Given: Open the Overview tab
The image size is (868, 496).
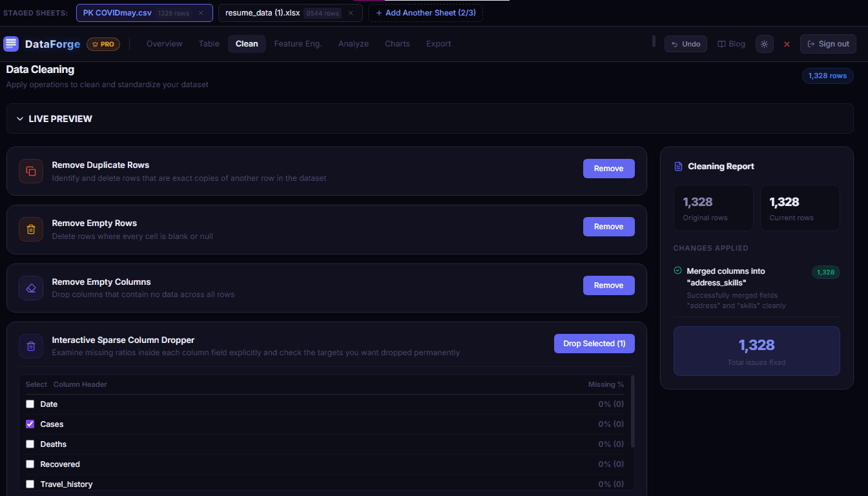Looking at the screenshot, I should pyautogui.click(x=165, y=44).
